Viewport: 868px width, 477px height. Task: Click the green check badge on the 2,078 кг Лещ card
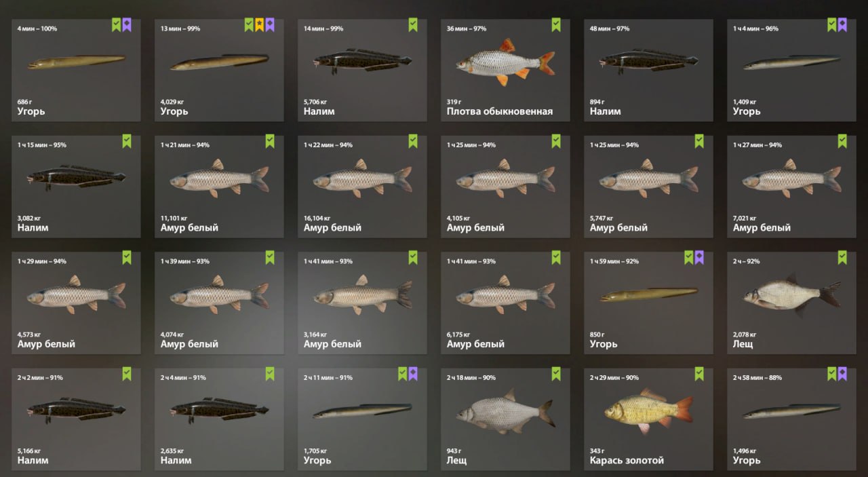tap(842, 257)
